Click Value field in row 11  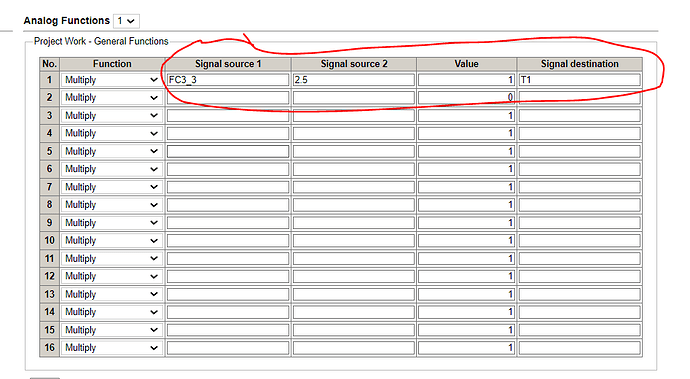466,258
